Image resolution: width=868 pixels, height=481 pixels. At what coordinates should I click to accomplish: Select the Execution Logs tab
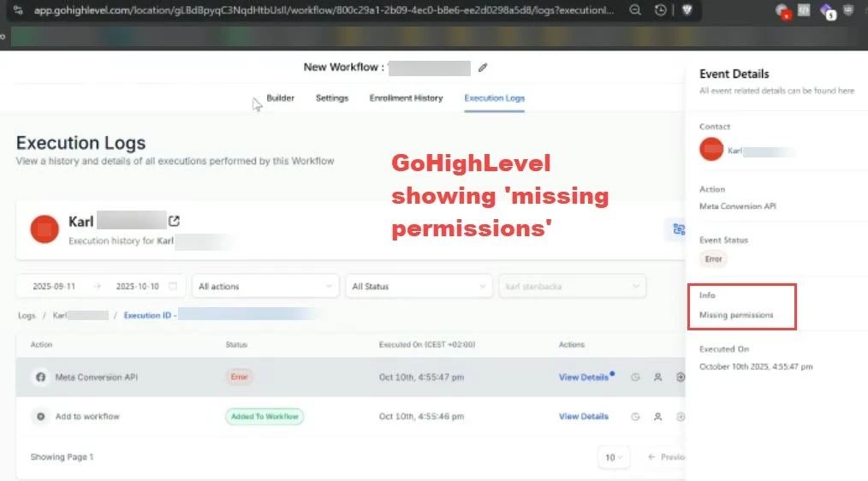coord(494,98)
